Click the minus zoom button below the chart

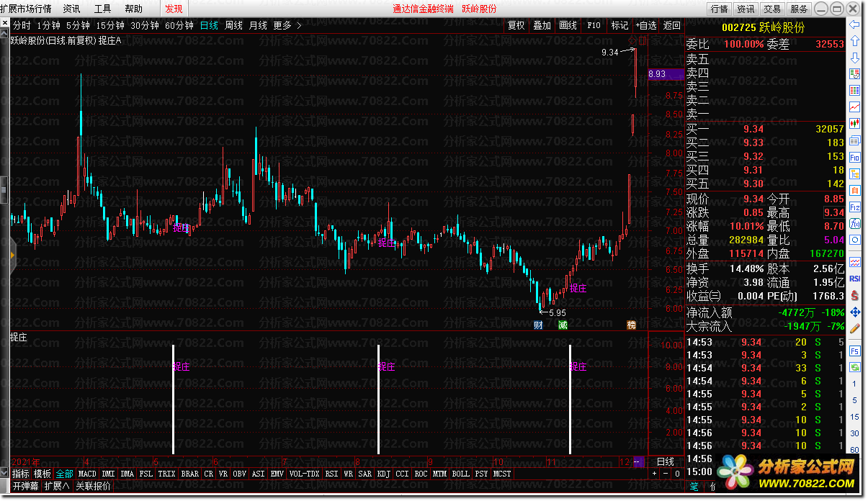click(x=666, y=474)
